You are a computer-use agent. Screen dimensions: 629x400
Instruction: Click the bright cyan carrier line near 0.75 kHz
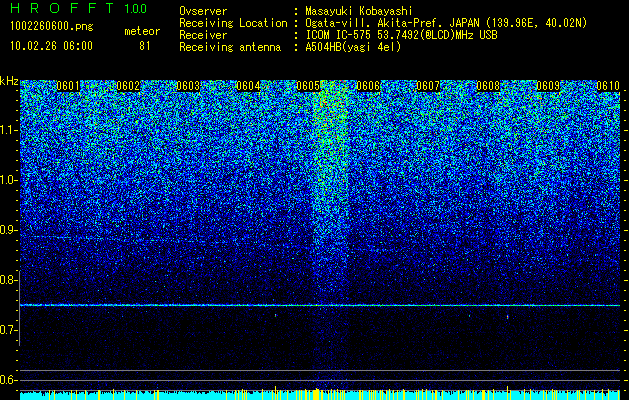pos(320,305)
